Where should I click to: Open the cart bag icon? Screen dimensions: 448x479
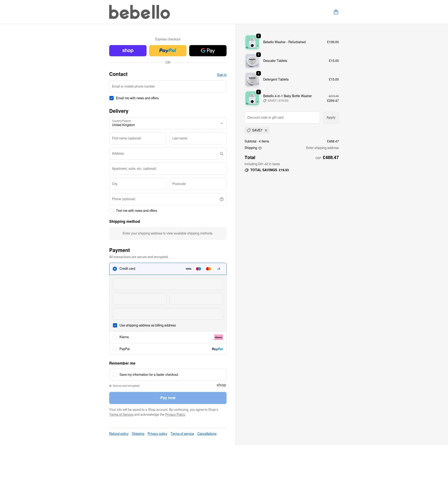[x=336, y=12]
